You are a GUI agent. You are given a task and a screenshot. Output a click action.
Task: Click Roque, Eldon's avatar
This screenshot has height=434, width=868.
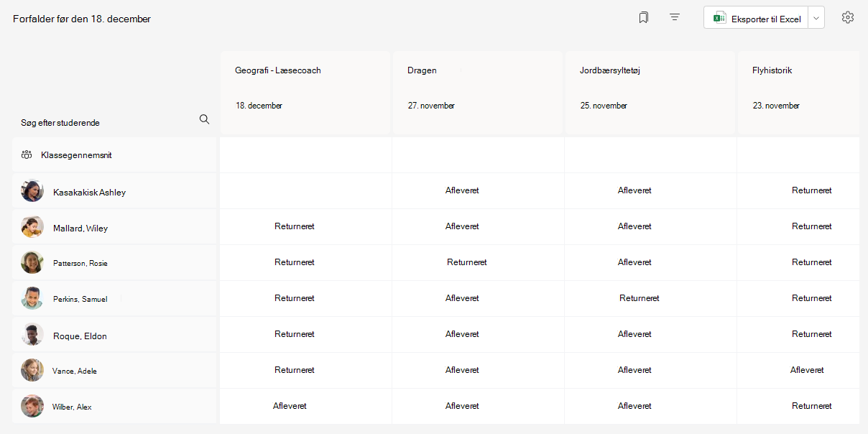point(32,335)
